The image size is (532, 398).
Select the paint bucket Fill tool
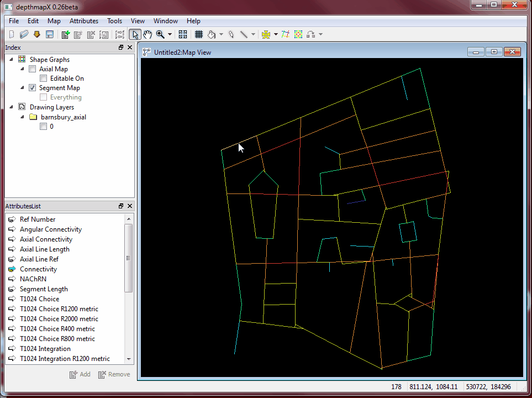pos(212,34)
